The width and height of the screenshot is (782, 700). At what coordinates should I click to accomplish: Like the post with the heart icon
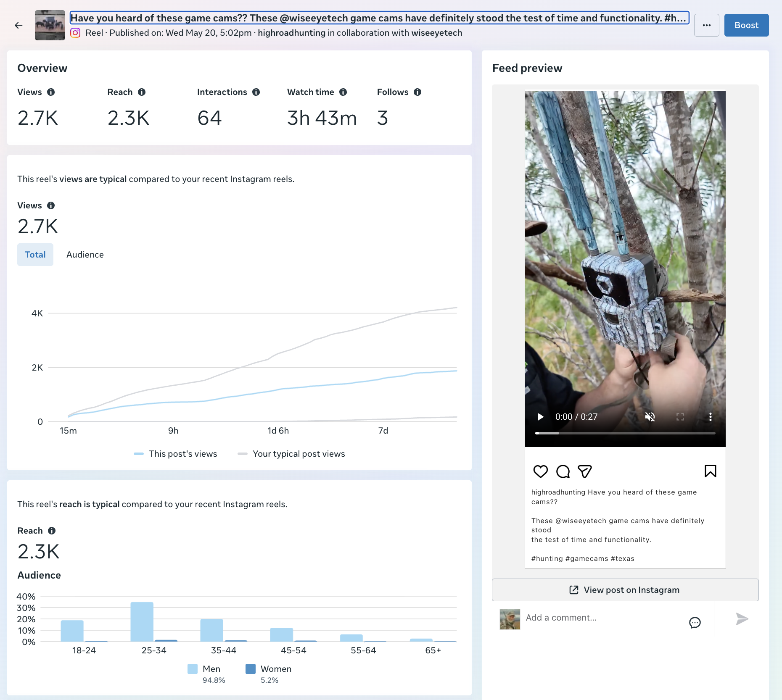pos(541,471)
